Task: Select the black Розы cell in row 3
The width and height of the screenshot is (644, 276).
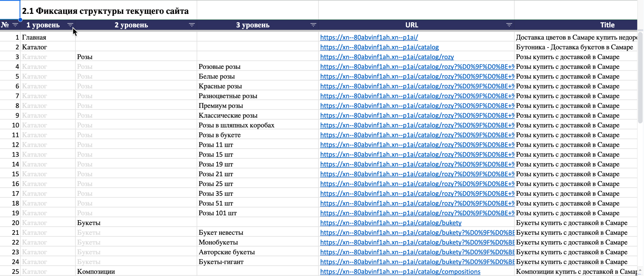Action: [136, 57]
